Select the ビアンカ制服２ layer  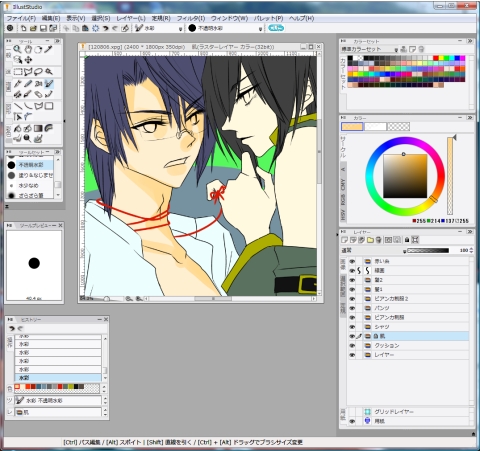click(x=408, y=299)
